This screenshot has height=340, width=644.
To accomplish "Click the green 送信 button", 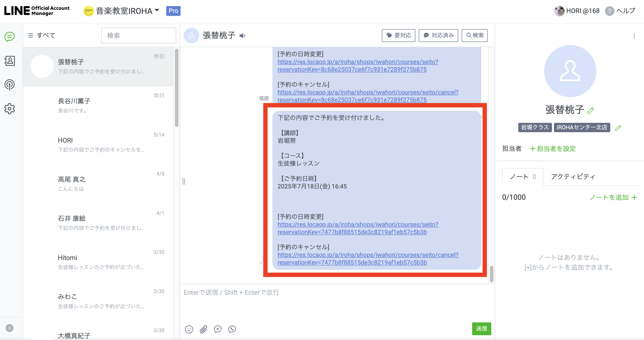I will point(481,328).
